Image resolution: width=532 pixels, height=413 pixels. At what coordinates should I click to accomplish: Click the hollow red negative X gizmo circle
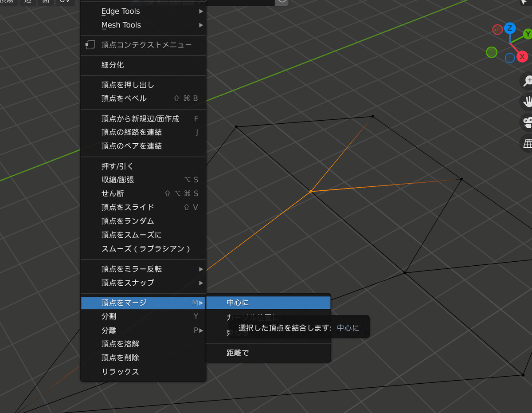[x=497, y=30]
